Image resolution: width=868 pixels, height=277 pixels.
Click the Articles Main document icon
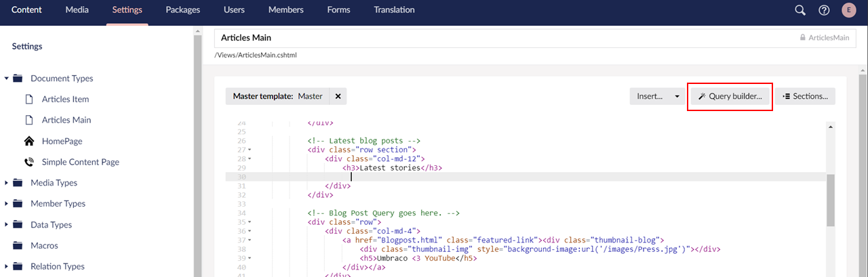pyautogui.click(x=29, y=120)
